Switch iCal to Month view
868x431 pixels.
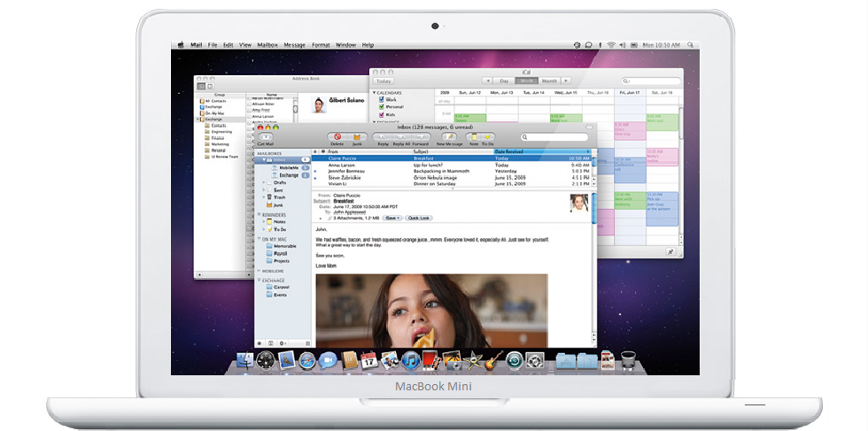[550, 81]
